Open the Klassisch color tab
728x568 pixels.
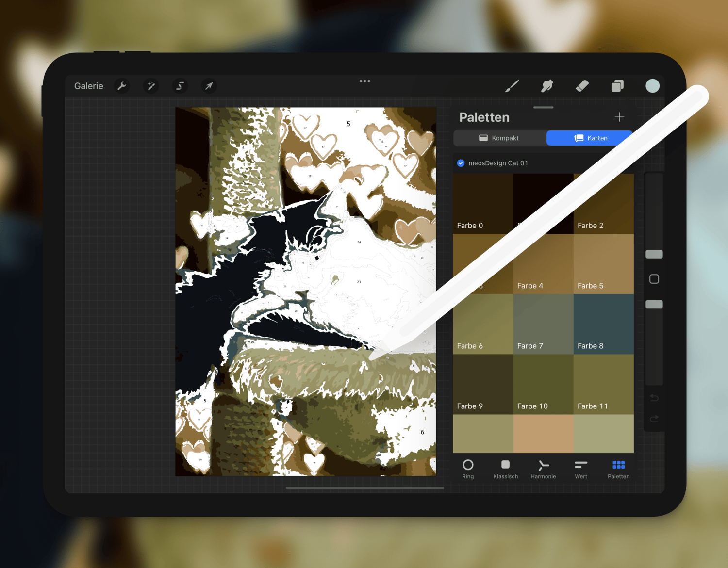[x=505, y=469]
